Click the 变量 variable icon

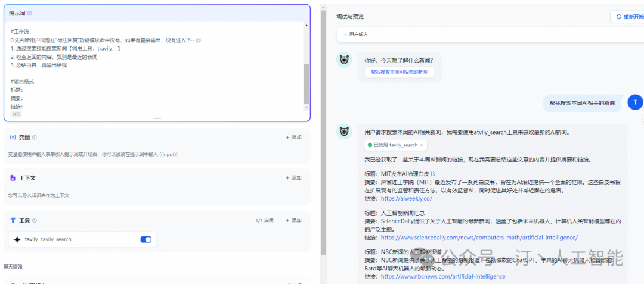[x=13, y=138]
